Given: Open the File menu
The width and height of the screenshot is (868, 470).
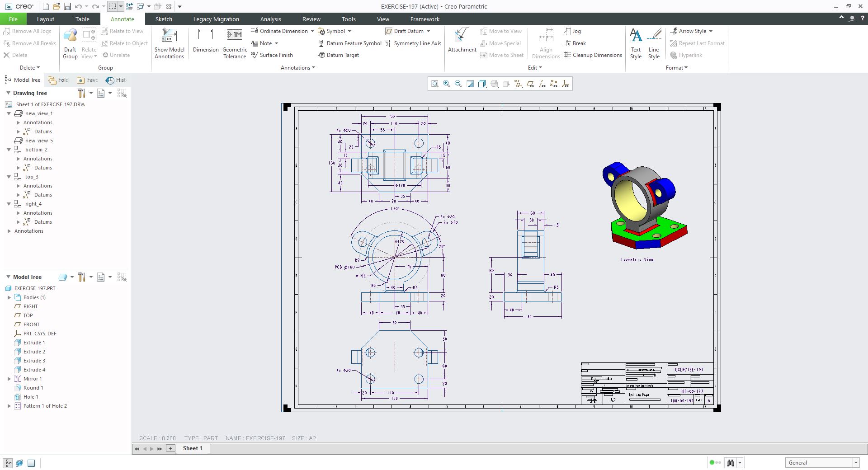Looking at the screenshot, I should [x=13, y=19].
